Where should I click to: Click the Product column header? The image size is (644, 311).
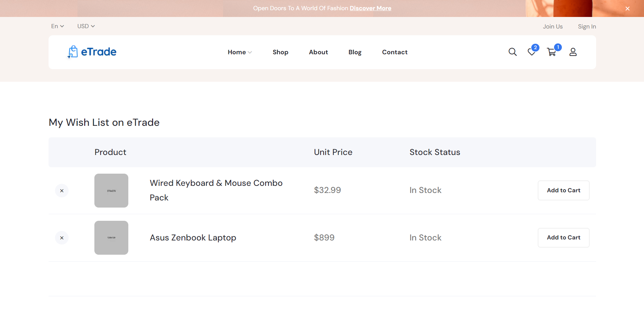pos(110,152)
